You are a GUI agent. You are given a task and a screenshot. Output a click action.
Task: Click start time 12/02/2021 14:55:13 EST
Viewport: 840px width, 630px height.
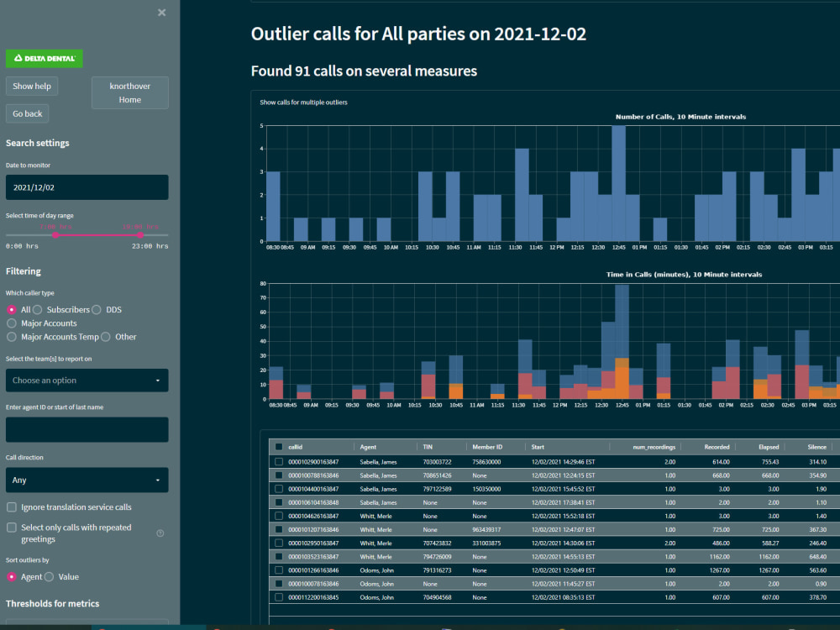[x=563, y=557]
